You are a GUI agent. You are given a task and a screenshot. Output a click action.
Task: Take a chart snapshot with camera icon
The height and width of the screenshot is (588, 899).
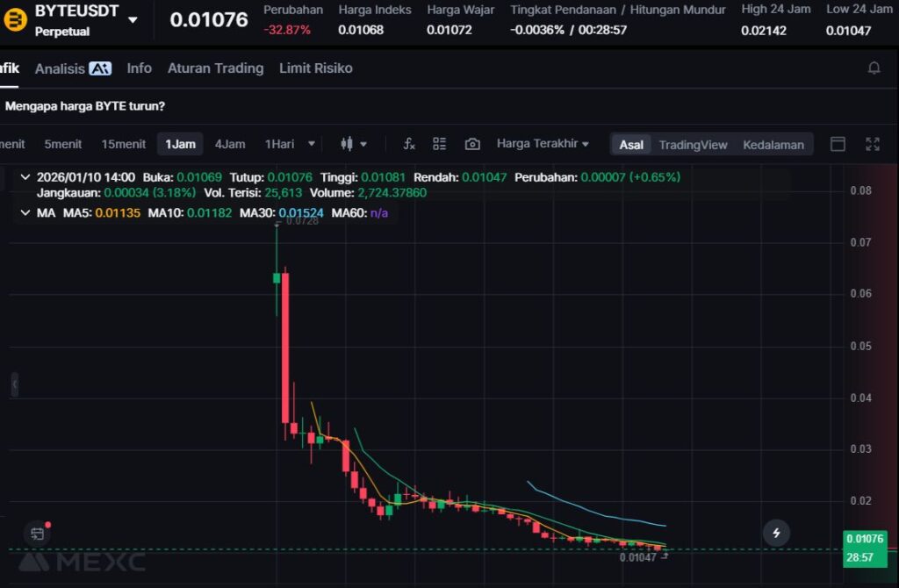point(472,144)
